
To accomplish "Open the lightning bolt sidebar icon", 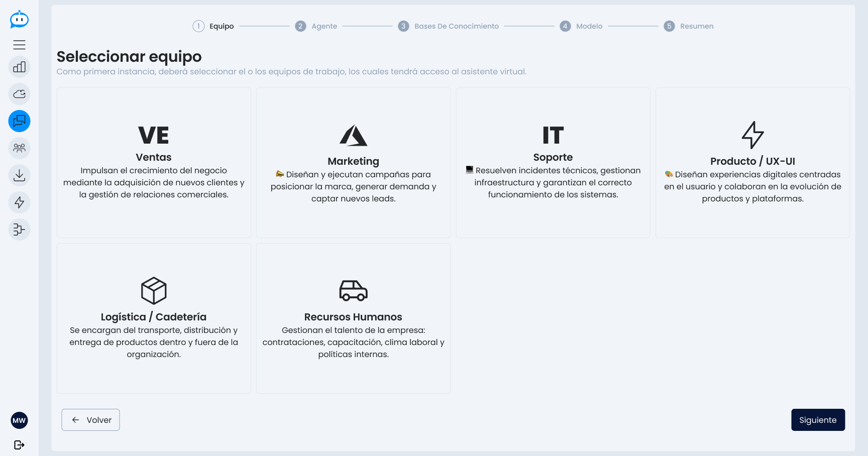I will coord(19,202).
